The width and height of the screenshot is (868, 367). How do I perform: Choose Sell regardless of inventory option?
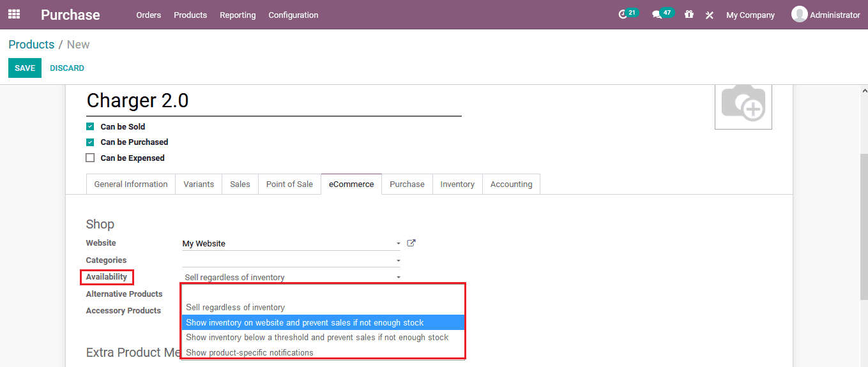pyautogui.click(x=323, y=308)
